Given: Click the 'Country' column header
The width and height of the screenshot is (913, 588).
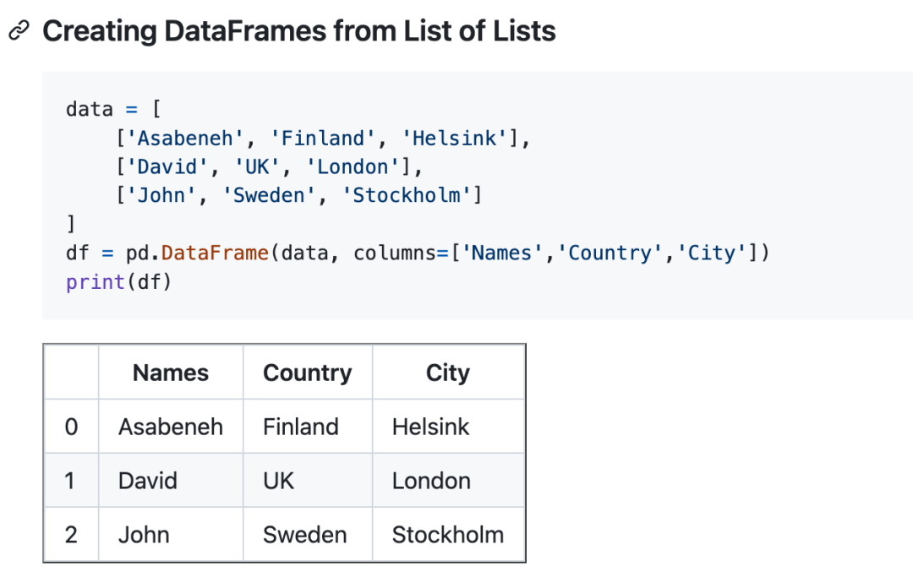Looking at the screenshot, I should pos(308,373).
